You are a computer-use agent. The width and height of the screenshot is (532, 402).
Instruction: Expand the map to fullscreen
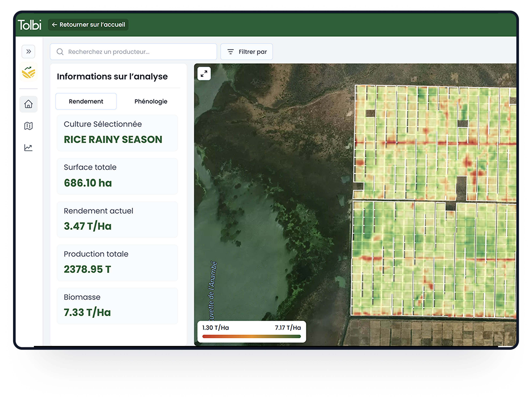point(204,74)
